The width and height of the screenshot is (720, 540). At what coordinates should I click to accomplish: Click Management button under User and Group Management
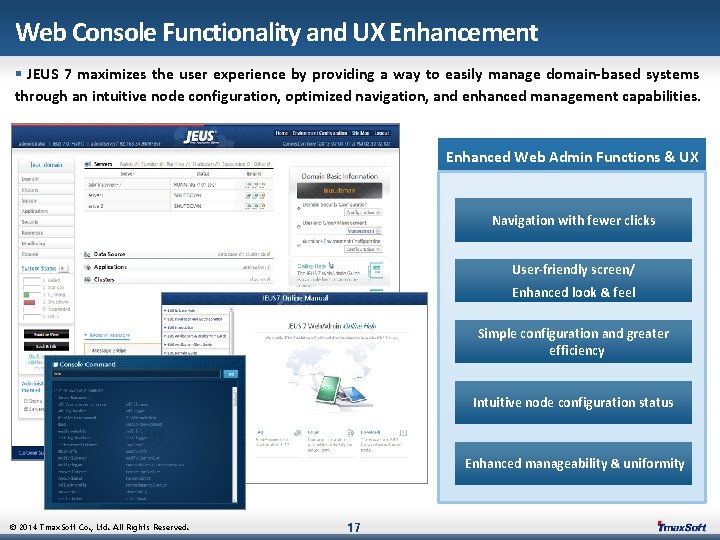coord(364,231)
